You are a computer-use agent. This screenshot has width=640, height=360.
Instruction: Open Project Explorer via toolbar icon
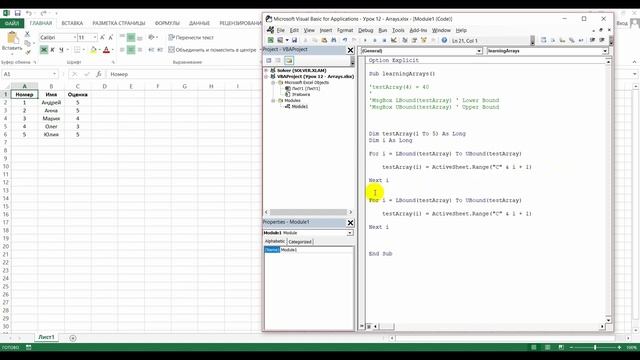click(x=405, y=40)
